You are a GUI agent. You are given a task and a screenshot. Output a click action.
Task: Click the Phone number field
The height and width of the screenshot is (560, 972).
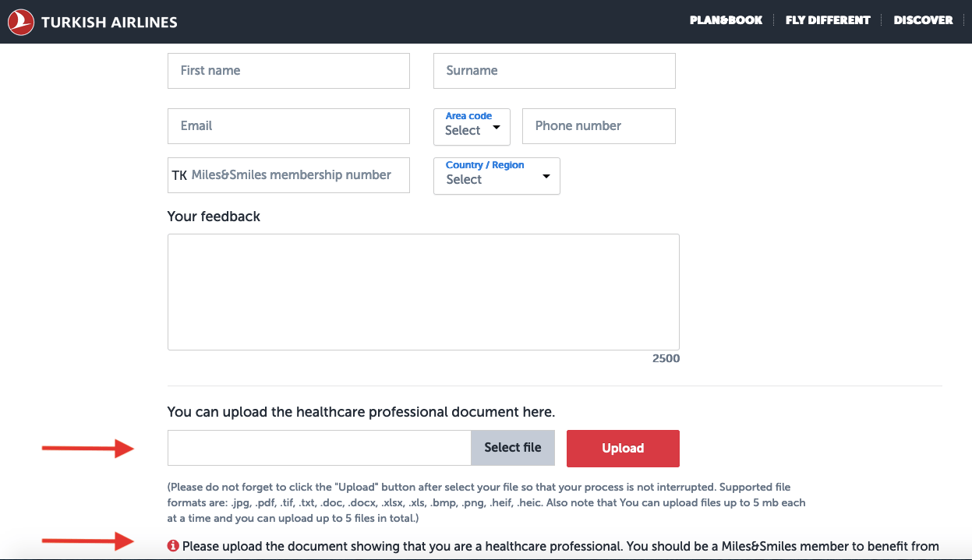598,126
